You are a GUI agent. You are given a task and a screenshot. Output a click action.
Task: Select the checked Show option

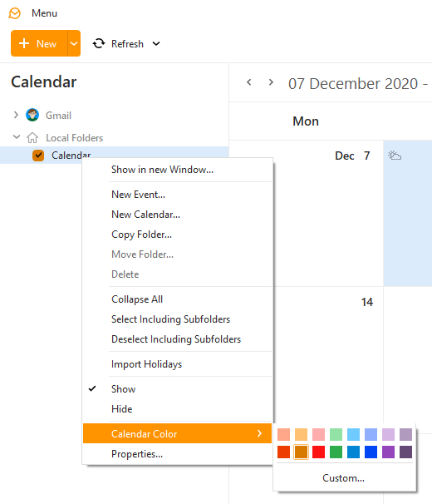tap(177, 389)
